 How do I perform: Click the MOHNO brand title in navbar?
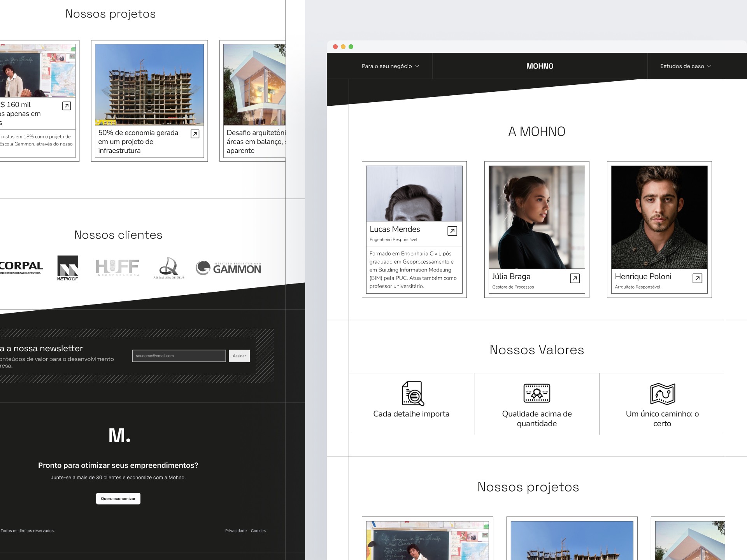tap(540, 66)
